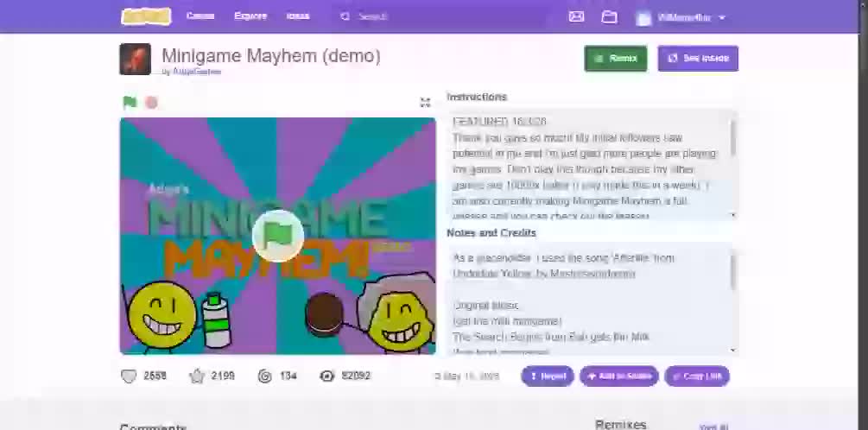Click the remix count spiral icon
The image size is (868, 430).
pyautogui.click(x=264, y=376)
